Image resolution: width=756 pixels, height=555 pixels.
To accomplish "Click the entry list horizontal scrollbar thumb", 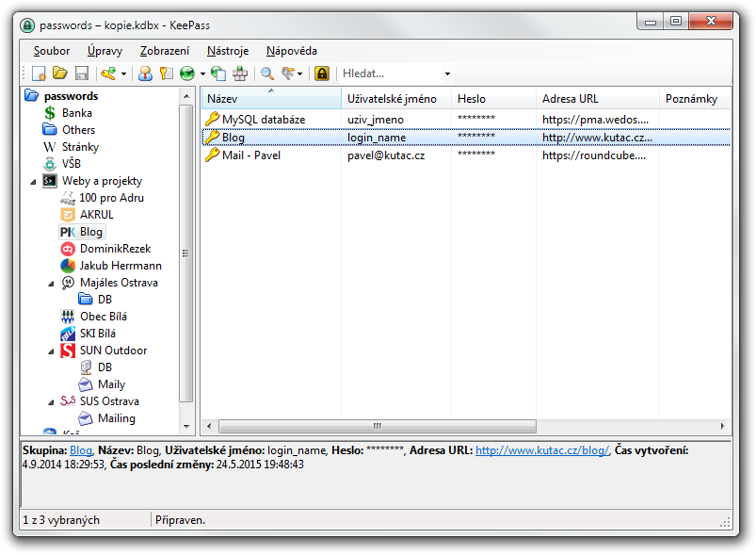I will pos(377,426).
